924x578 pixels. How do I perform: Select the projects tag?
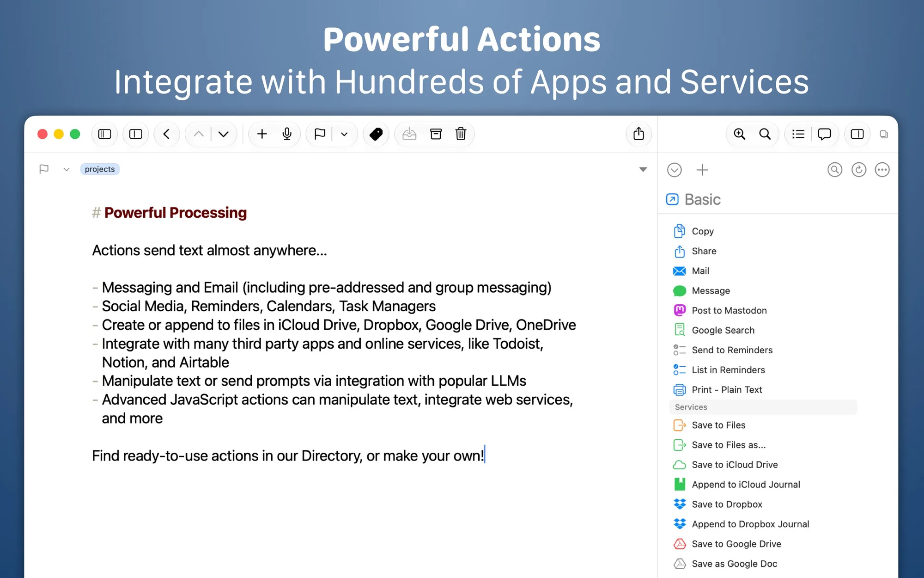click(x=100, y=169)
